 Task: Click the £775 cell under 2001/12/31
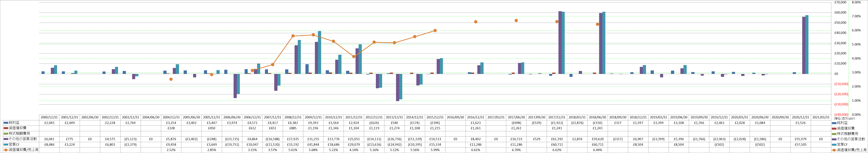point(70,139)
